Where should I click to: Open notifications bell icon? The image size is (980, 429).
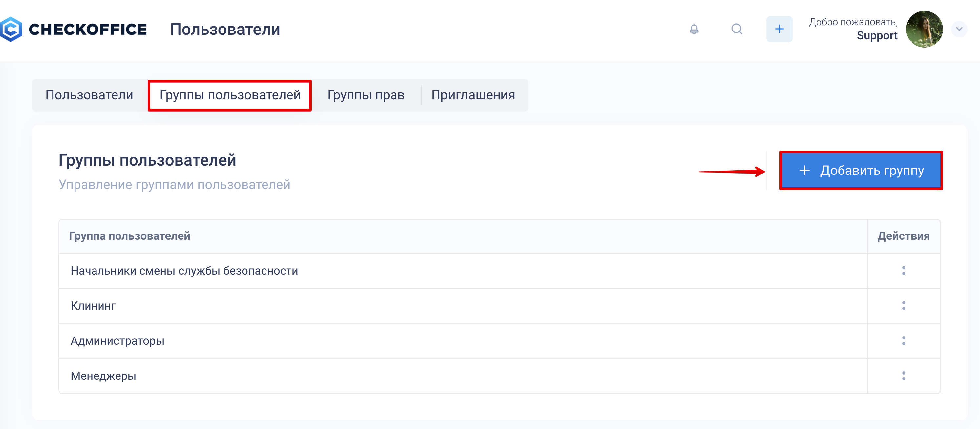tap(694, 29)
